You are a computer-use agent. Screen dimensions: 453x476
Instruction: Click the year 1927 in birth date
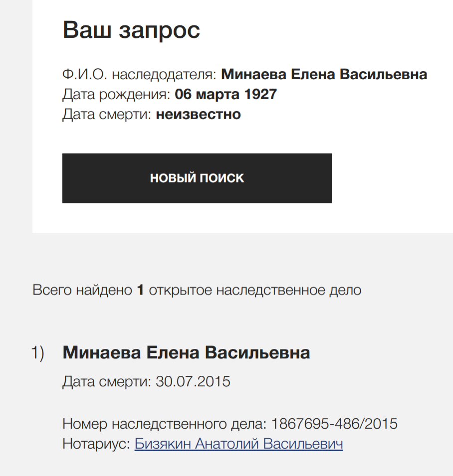[261, 94]
